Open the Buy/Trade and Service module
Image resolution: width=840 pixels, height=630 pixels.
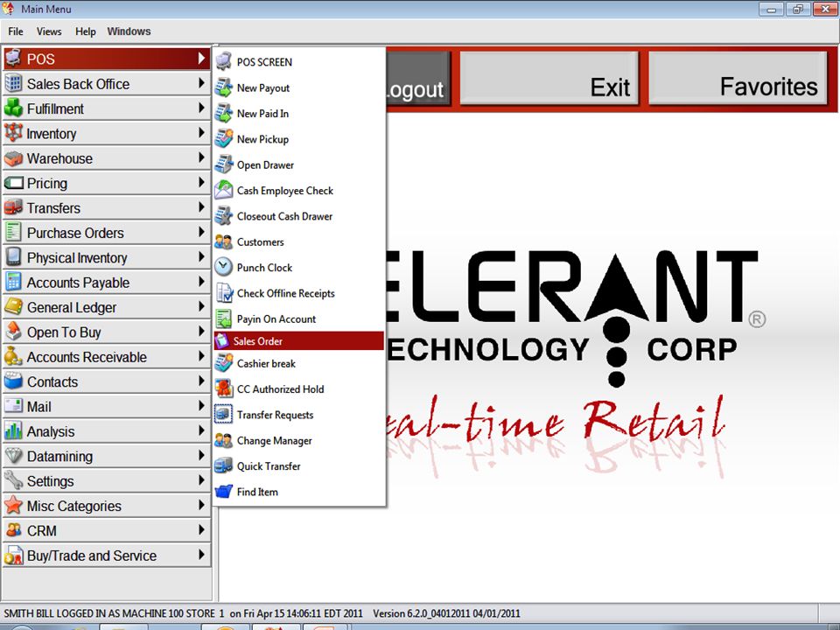106,556
